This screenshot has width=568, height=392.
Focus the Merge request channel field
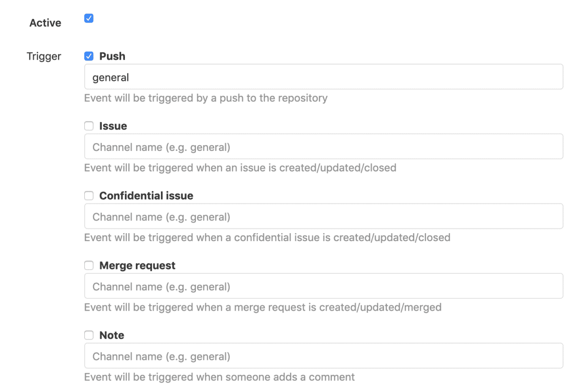[x=284, y=286]
